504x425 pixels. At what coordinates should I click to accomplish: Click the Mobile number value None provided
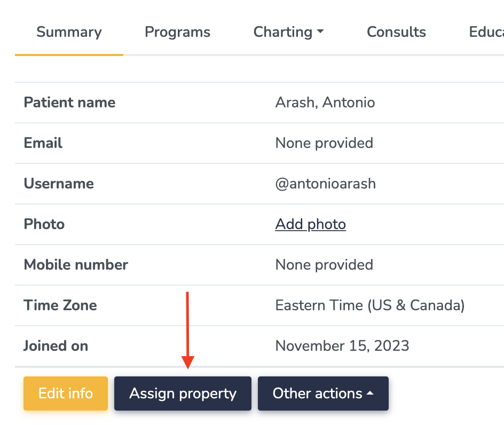coord(324,265)
